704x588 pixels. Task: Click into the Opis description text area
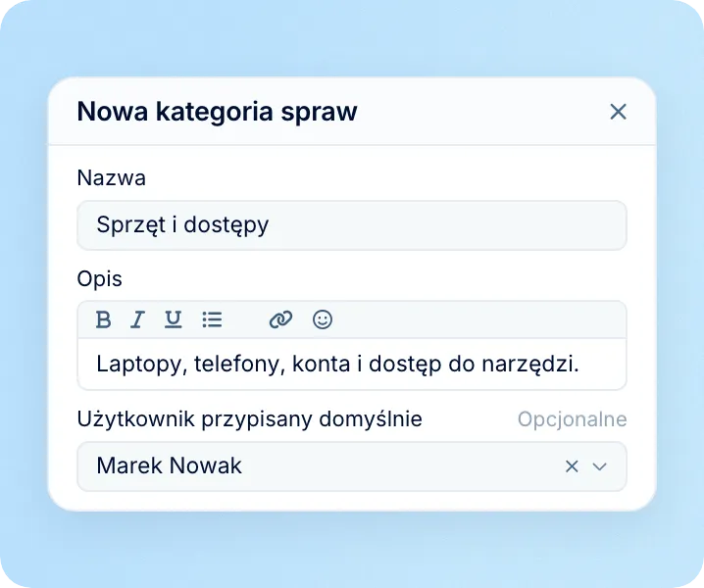(x=352, y=364)
